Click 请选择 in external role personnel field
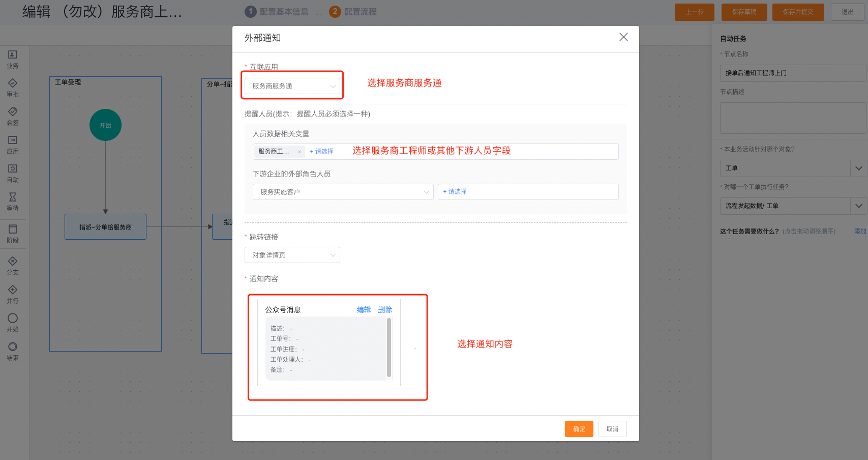 (x=455, y=192)
